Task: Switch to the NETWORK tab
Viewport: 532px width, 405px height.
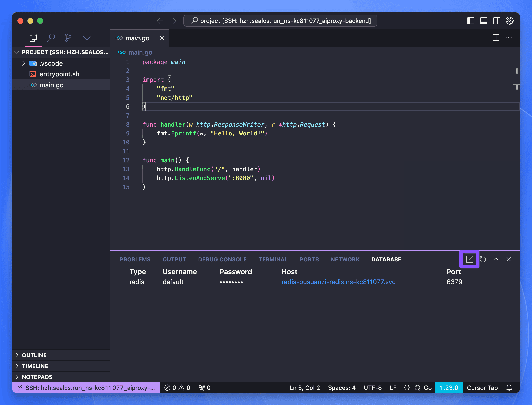Action: tap(345, 259)
